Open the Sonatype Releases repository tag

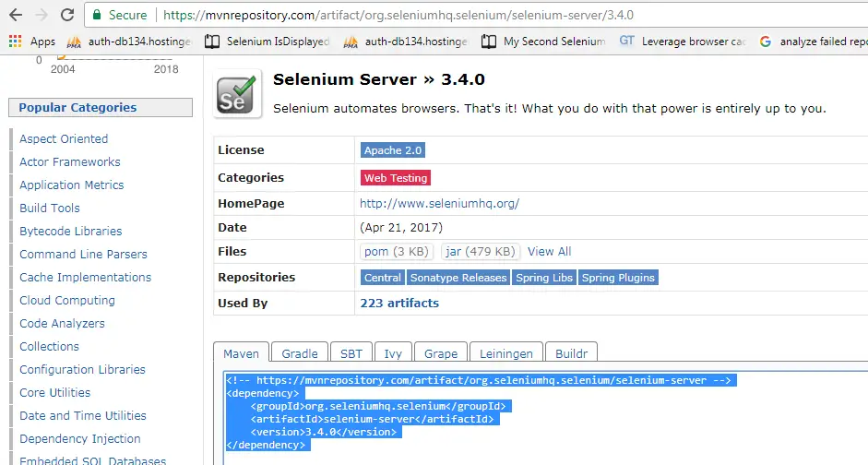click(x=458, y=278)
